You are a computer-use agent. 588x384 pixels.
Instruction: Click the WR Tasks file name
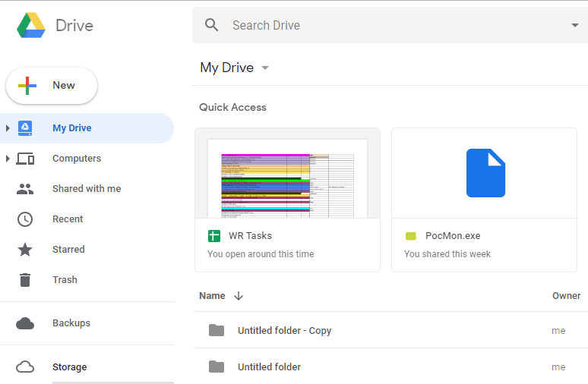250,236
